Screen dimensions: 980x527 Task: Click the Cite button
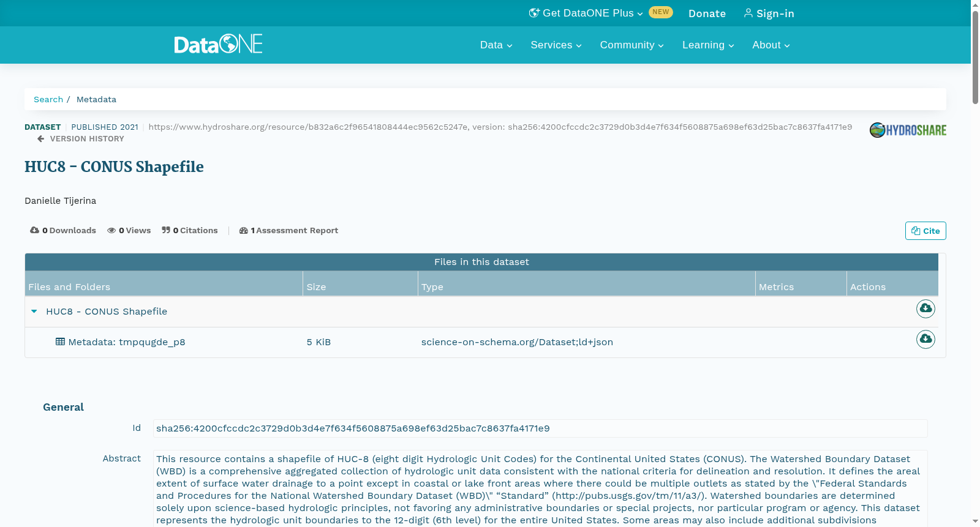(x=925, y=231)
